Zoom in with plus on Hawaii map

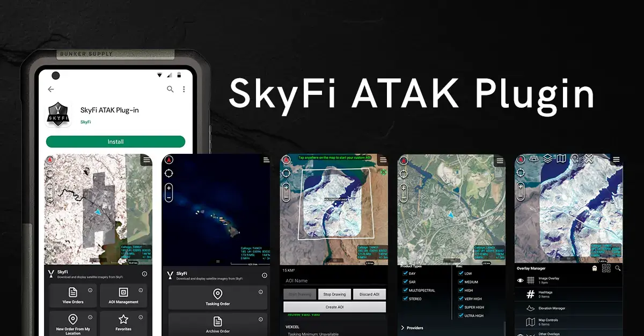coord(169,189)
